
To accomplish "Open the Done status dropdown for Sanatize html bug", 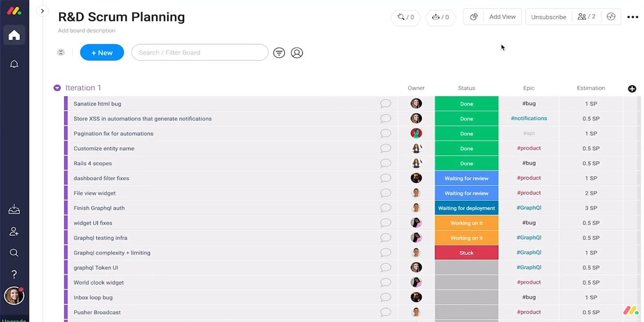I will coord(466,103).
